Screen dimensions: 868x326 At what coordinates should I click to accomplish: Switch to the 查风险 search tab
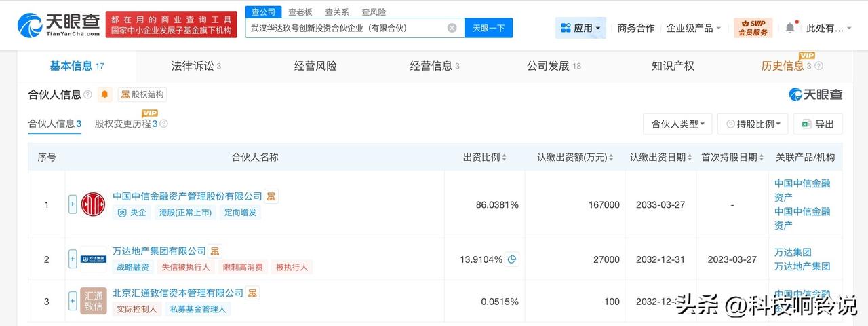pyautogui.click(x=373, y=12)
